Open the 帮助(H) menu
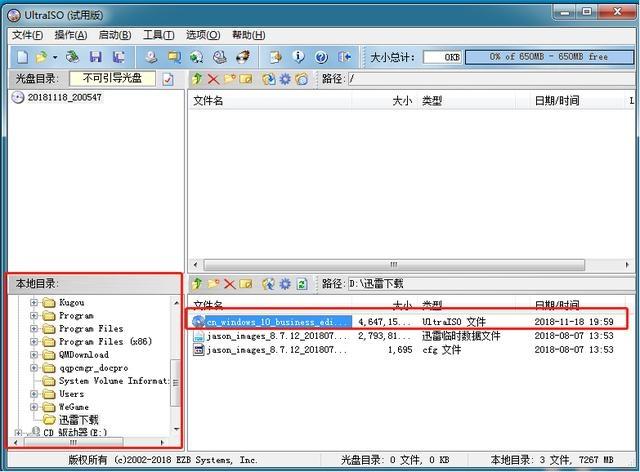This screenshot has height=472, width=640. 249,35
